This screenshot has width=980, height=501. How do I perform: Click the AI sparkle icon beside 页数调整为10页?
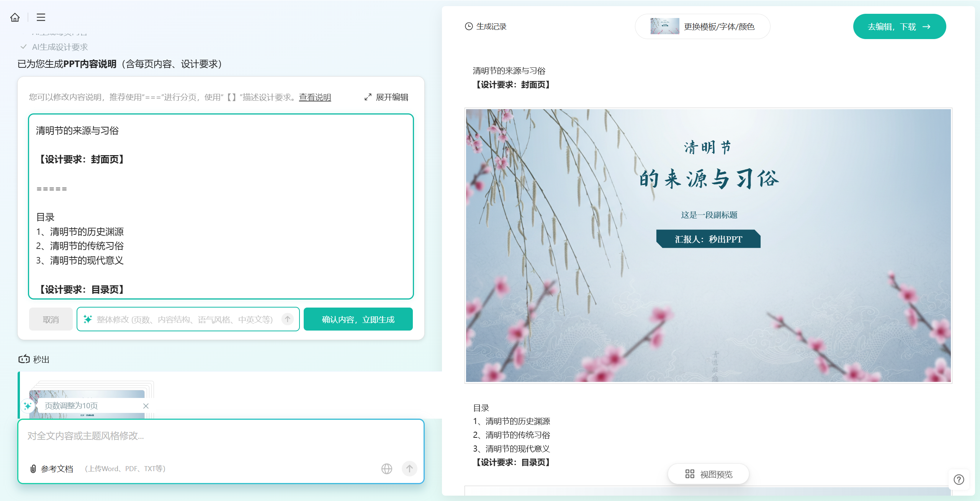28,406
